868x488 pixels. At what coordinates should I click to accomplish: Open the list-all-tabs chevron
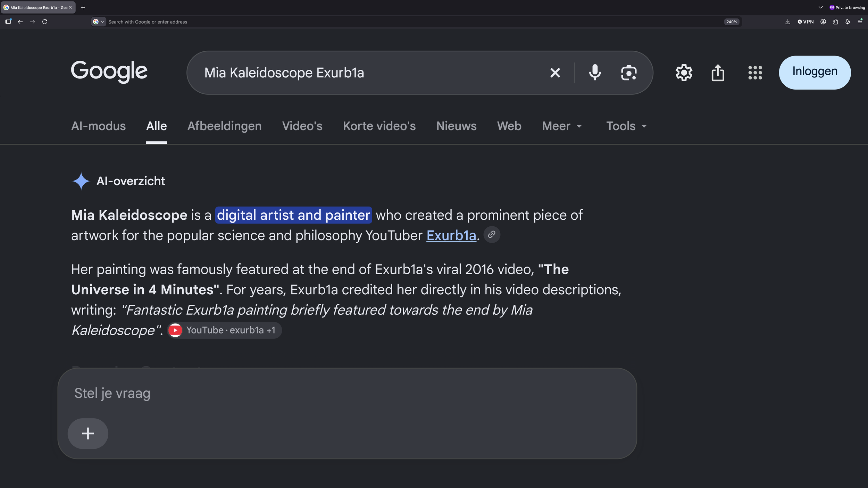(x=820, y=7)
